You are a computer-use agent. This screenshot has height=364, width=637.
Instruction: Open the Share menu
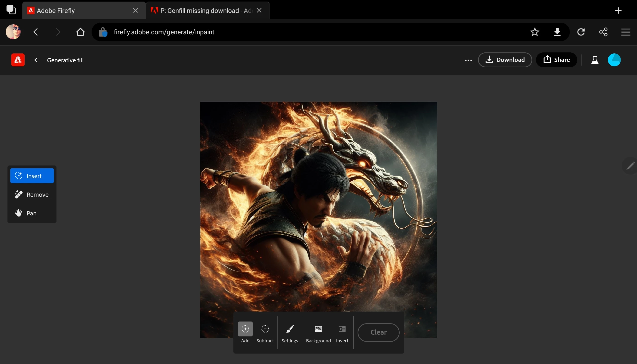tap(556, 60)
